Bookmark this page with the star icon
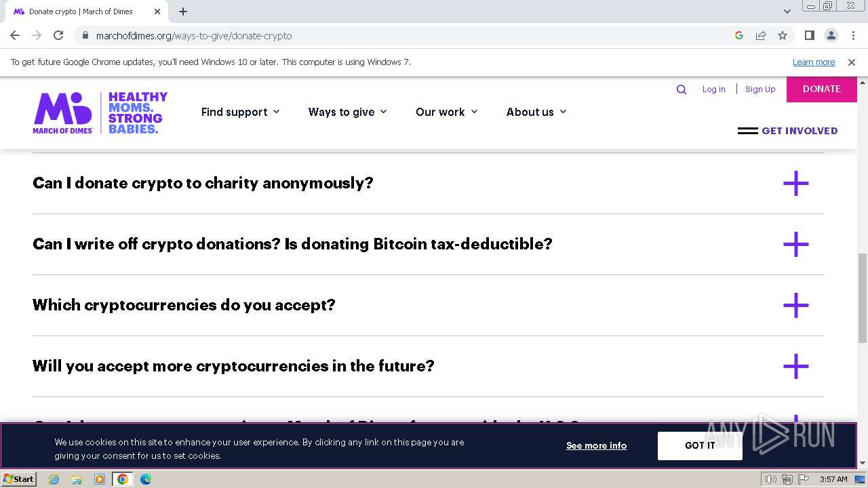 click(x=783, y=35)
